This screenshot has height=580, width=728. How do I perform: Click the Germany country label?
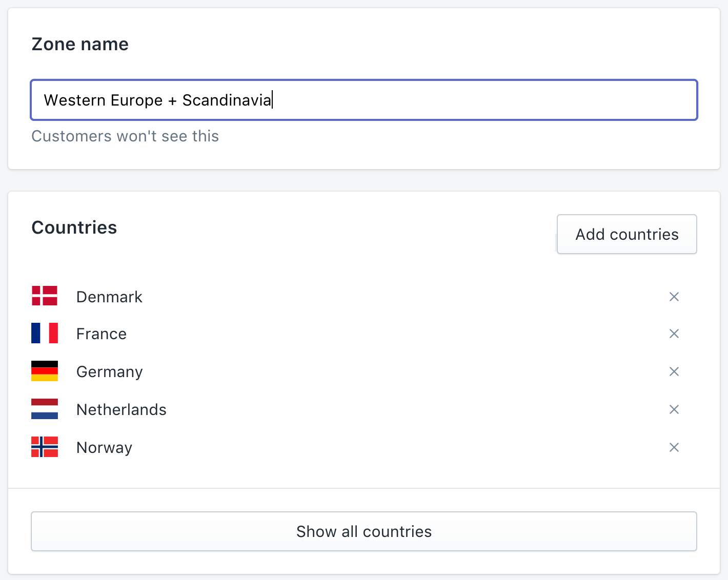click(109, 372)
